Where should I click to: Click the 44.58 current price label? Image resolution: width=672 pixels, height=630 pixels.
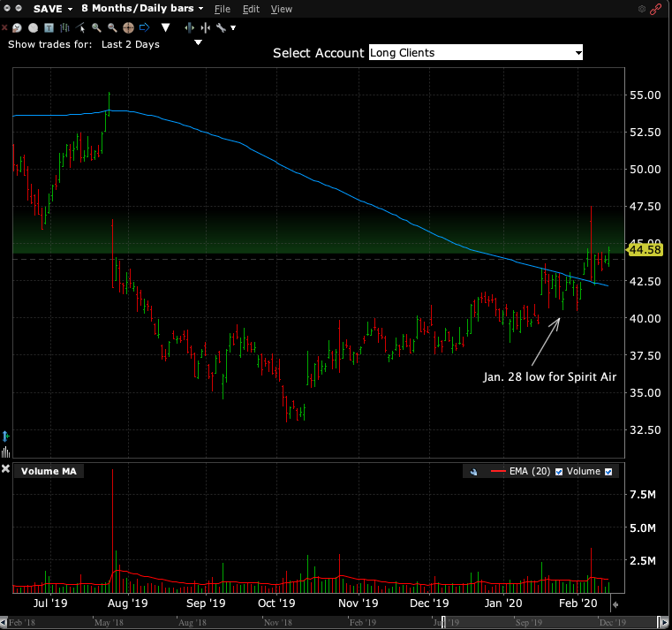(x=646, y=249)
